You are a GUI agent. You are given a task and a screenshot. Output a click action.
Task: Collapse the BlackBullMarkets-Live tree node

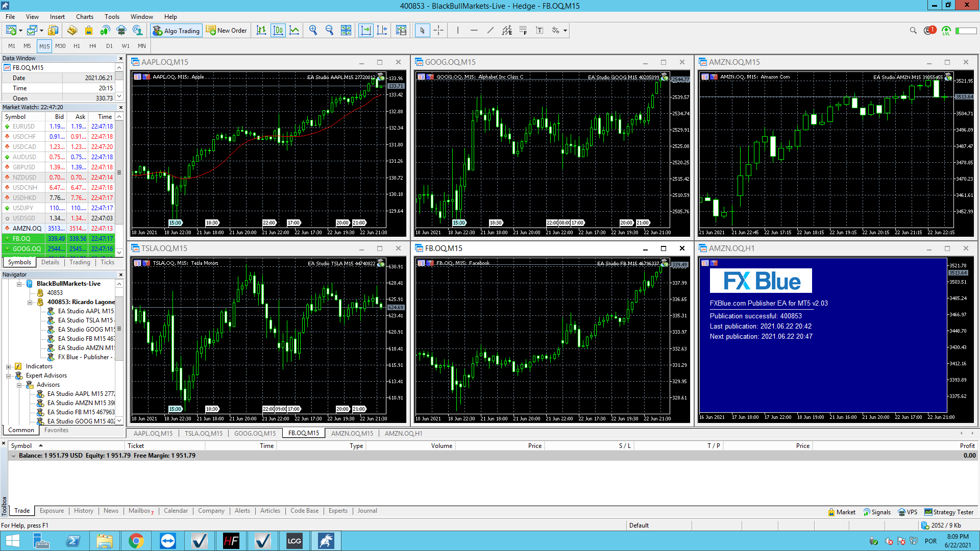[19, 284]
